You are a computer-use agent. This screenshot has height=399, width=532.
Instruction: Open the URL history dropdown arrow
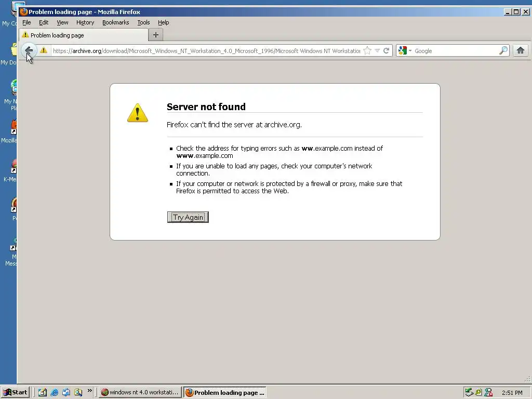377,51
